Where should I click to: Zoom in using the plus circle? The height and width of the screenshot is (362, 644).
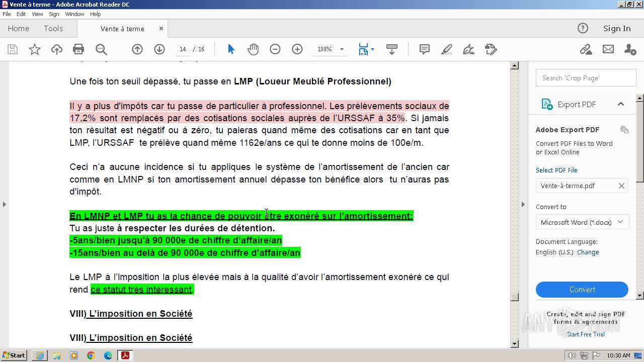(297, 49)
